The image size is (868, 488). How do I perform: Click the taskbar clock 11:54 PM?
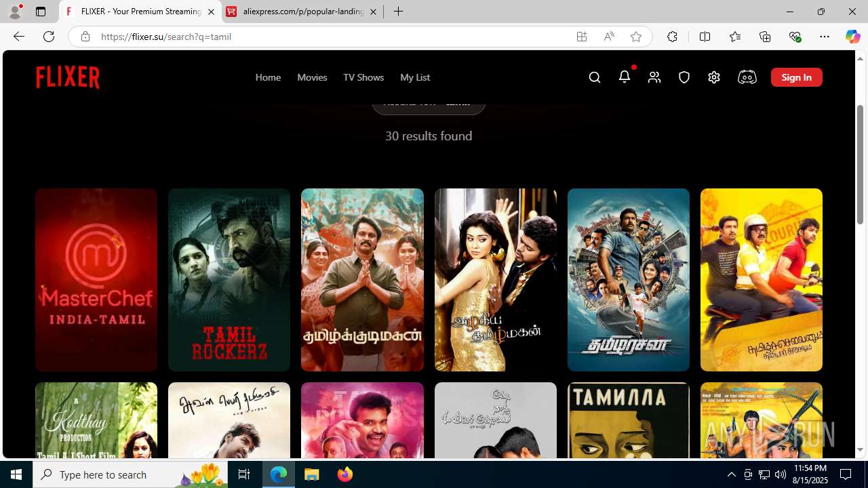tap(810, 474)
